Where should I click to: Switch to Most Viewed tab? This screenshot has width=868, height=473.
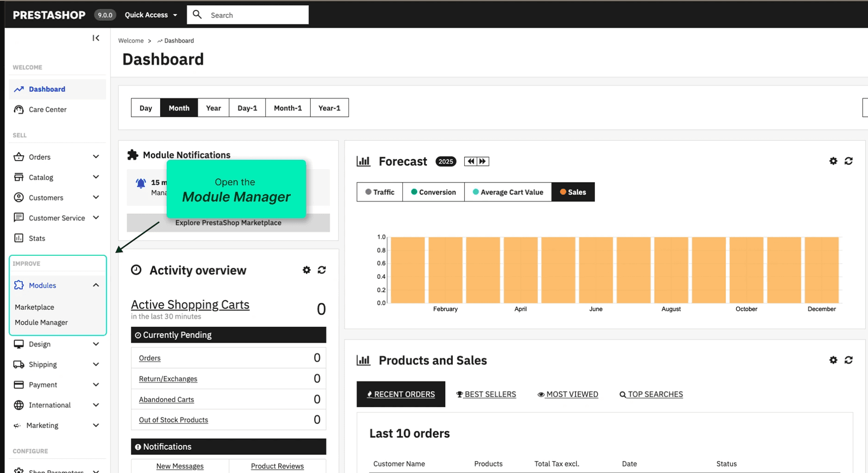(568, 394)
